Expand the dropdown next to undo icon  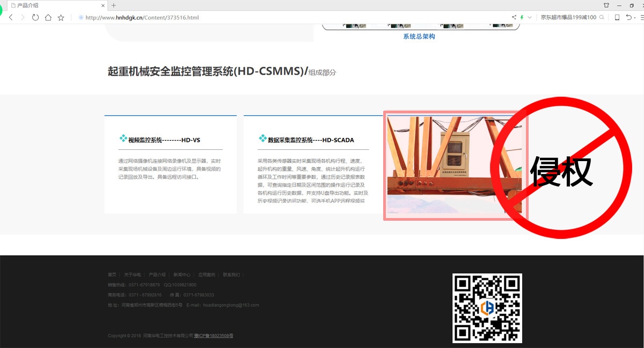[636, 17]
